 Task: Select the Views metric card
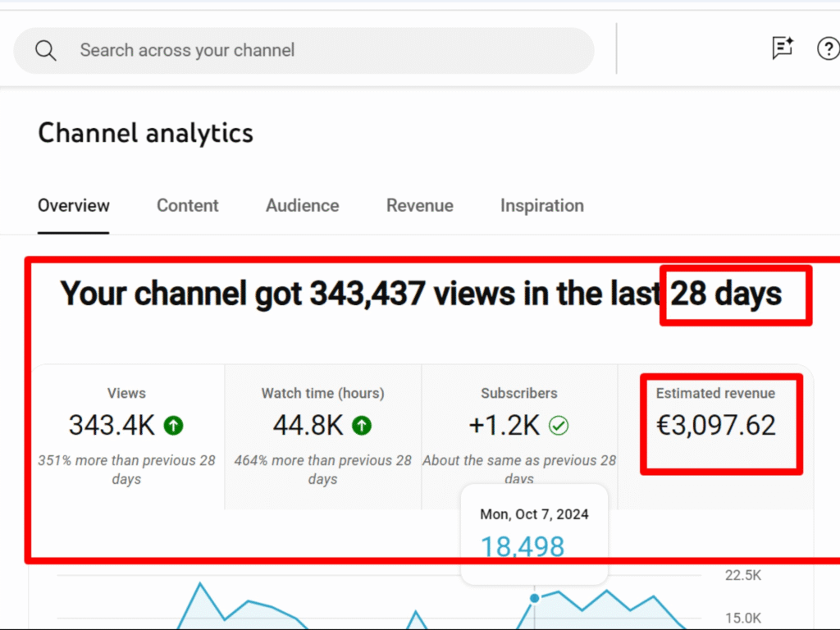tap(127, 436)
